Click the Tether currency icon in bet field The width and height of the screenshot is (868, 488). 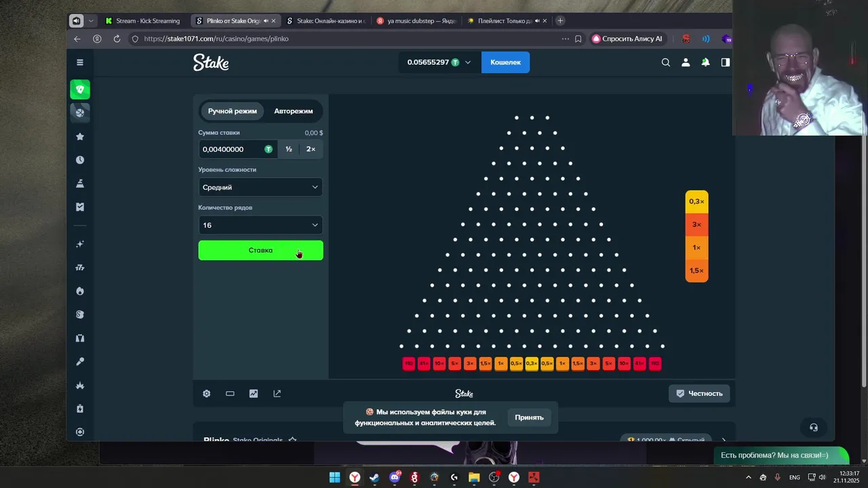point(269,149)
